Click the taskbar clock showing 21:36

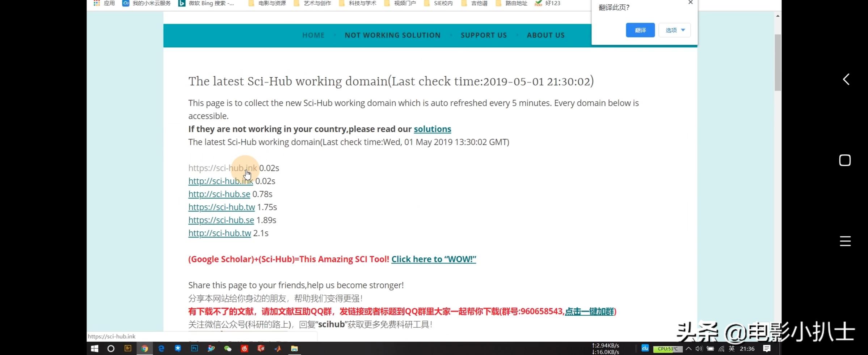747,348
